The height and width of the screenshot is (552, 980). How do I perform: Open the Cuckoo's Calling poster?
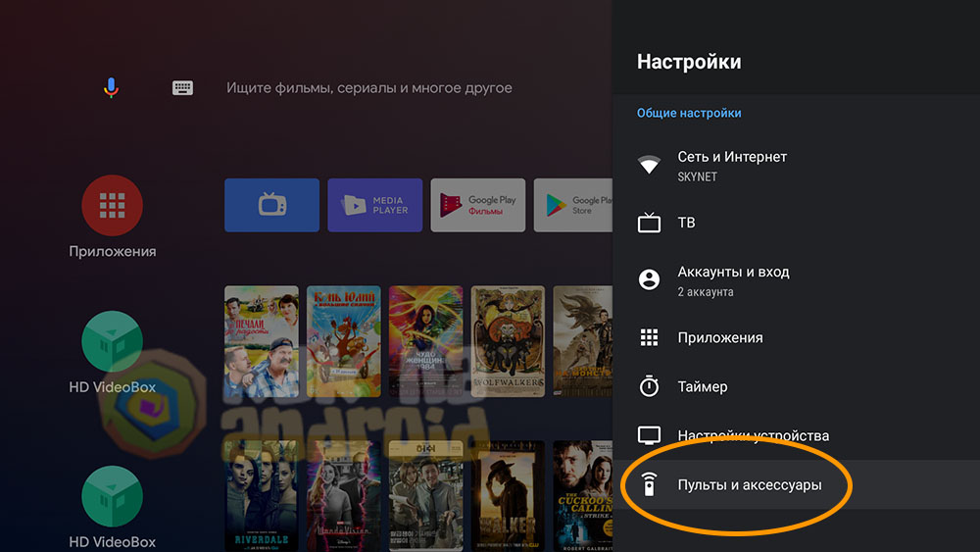582,496
